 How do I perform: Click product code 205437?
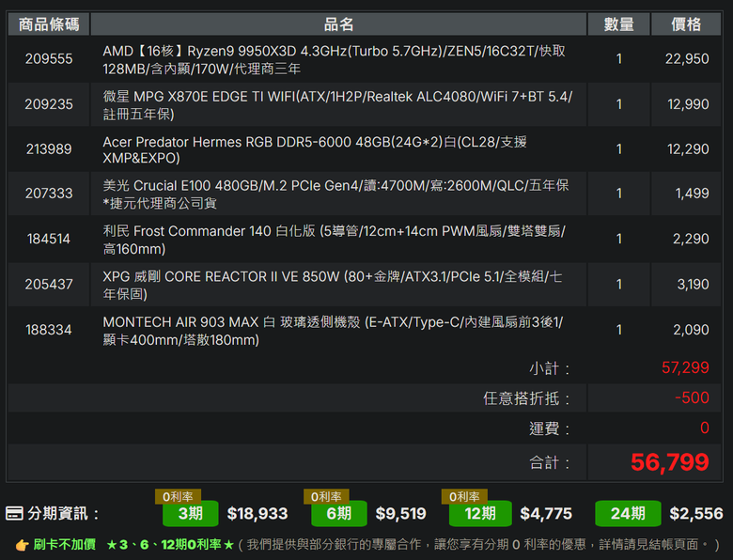(x=49, y=284)
